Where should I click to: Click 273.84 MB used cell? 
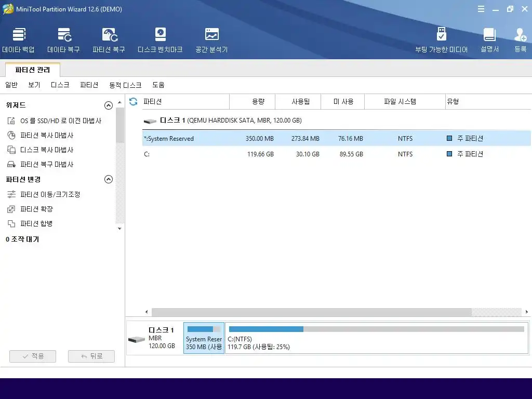(x=305, y=138)
